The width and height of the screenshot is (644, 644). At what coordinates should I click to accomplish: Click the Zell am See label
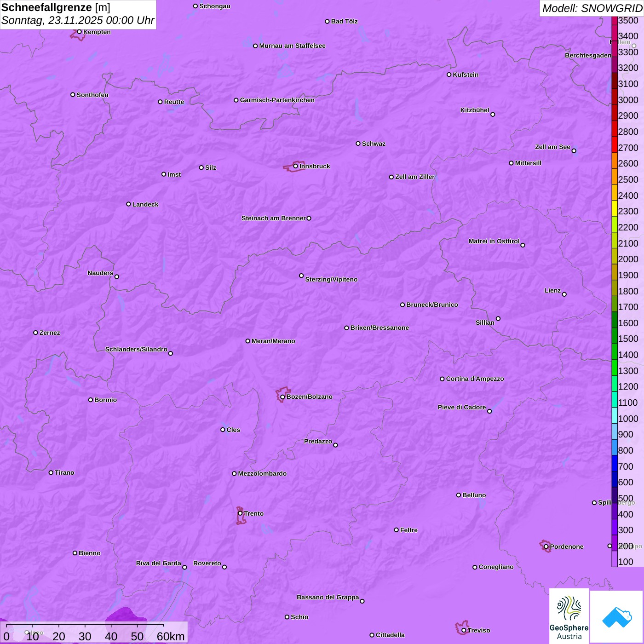click(x=552, y=147)
